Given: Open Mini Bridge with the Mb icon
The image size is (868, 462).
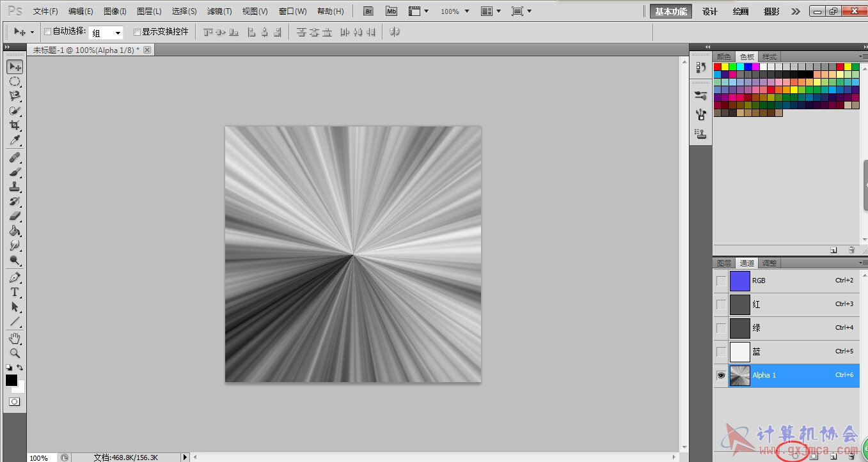Looking at the screenshot, I should coord(391,12).
